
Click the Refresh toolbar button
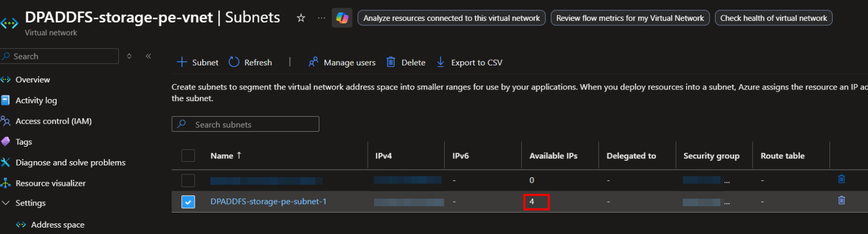tap(250, 63)
